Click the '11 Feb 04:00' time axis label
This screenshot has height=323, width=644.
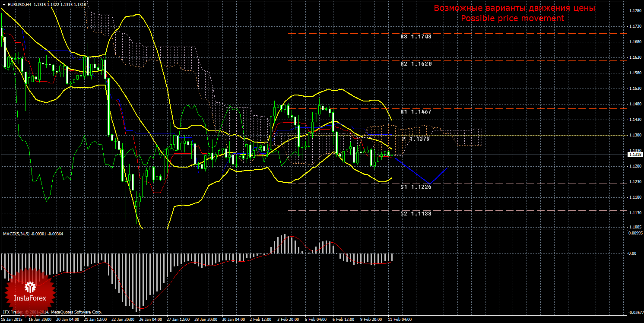pos(400,320)
